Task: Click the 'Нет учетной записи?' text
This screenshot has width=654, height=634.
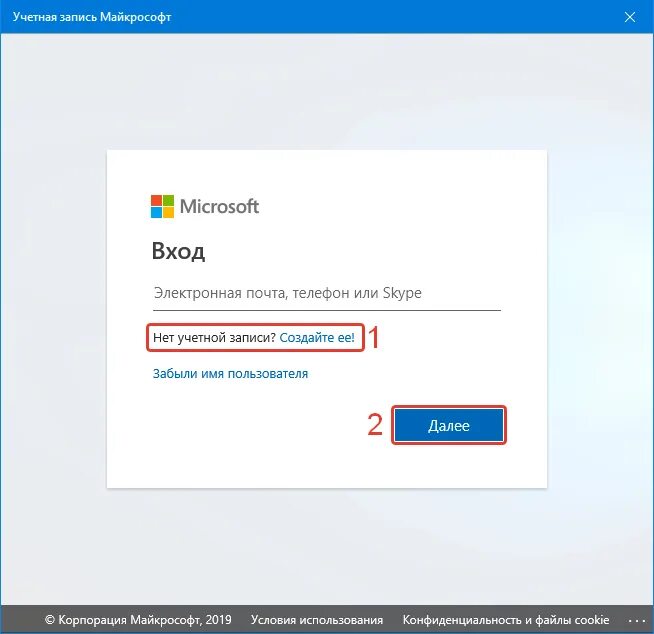Action: [214, 337]
